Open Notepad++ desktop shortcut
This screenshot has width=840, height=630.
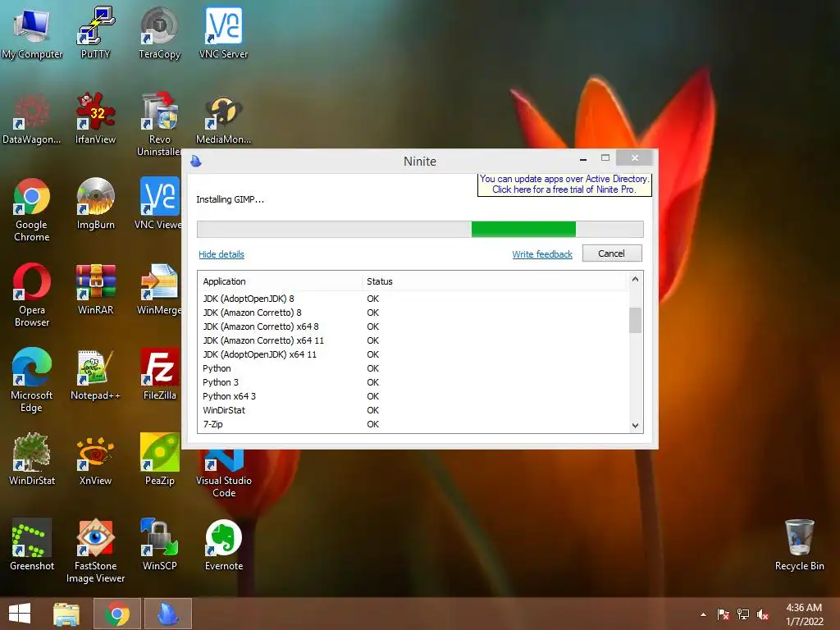tap(95, 374)
